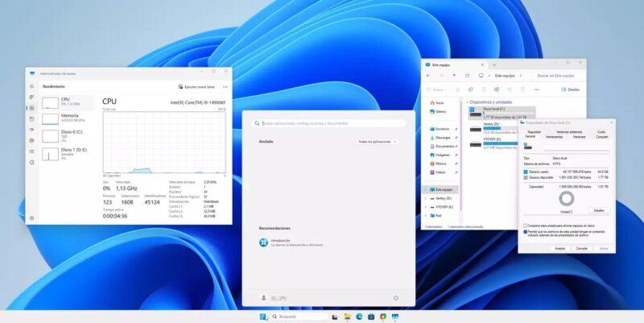This screenshot has width=644, height=323.
Task: Click the Windows Start button on taskbar
Action: tap(263, 317)
